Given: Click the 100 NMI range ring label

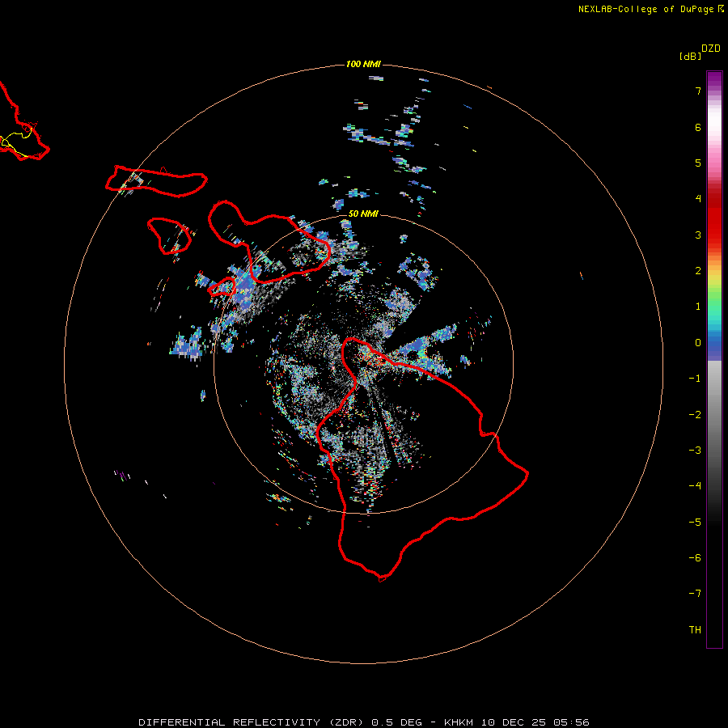Looking at the screenshot, I should (x=363, y=64).
